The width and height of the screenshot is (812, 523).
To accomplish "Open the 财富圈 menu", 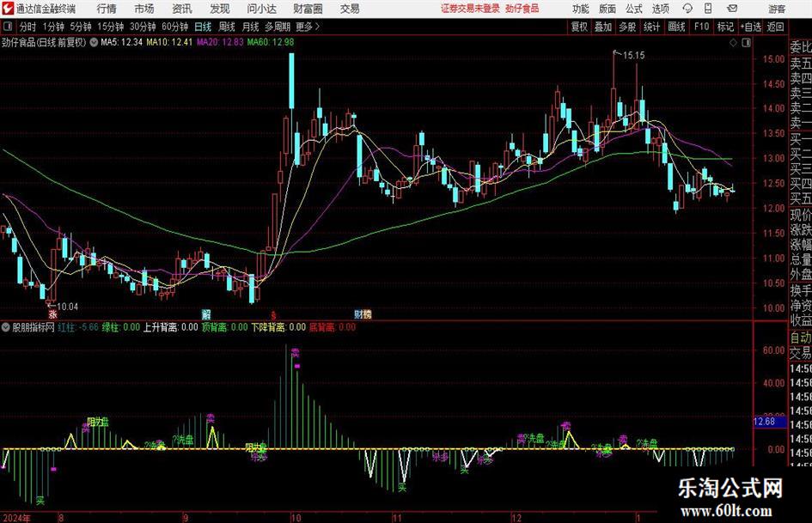I will click(x=308, y=9).
